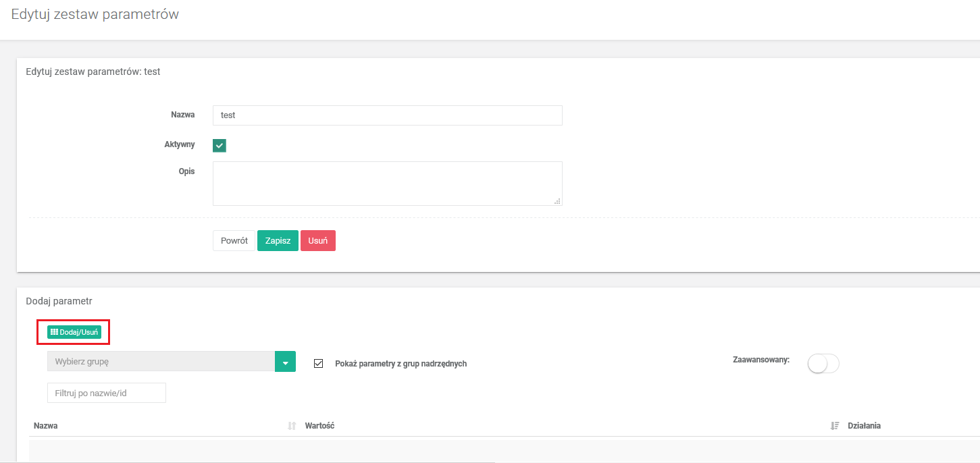
Task: Click the Działania column header
Action: pyautogui.click(x=864, y=426)
